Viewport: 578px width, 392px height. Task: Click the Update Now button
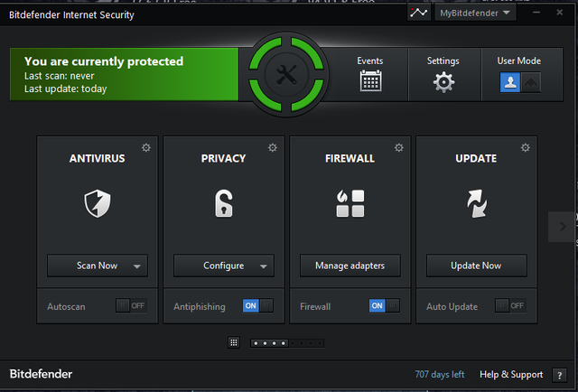[x=477, y=266]
